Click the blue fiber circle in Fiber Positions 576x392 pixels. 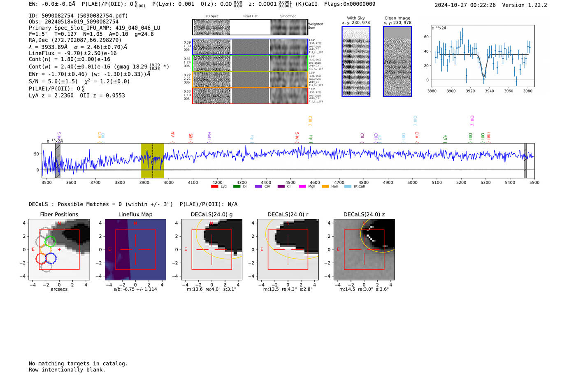coord(51,258)
